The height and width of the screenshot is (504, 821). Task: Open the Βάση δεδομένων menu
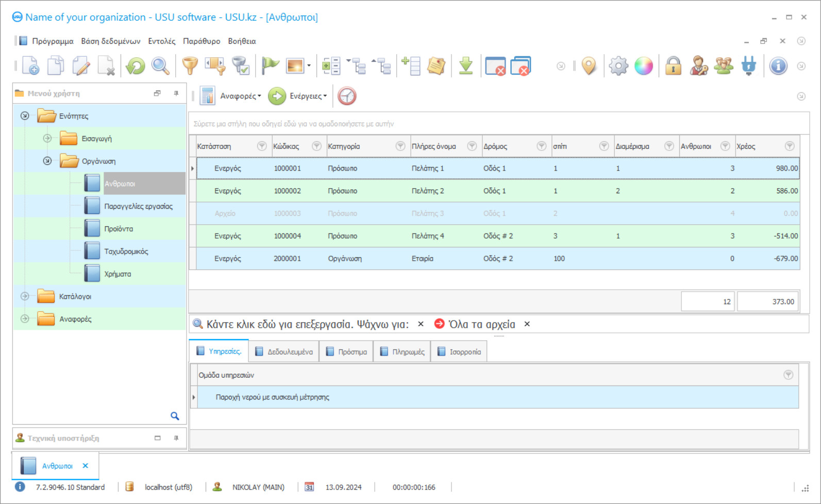(111, 41)
